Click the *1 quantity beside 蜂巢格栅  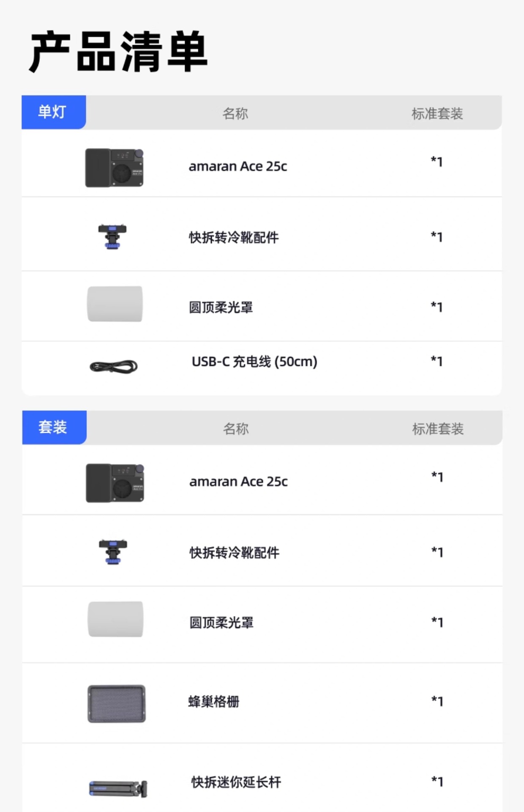(437, 701)
